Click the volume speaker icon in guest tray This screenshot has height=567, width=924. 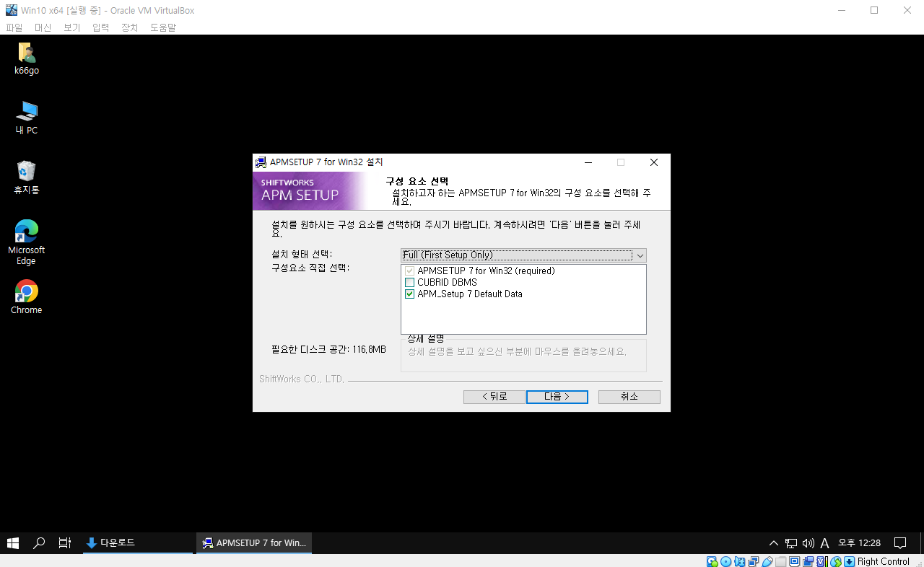coord(808,543)
